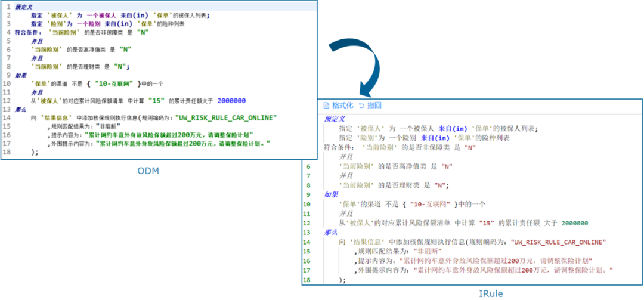Viewport: 644px width, 300px height.
Task: Click line number 14 in IRule editor
Action: coord(308,242)
